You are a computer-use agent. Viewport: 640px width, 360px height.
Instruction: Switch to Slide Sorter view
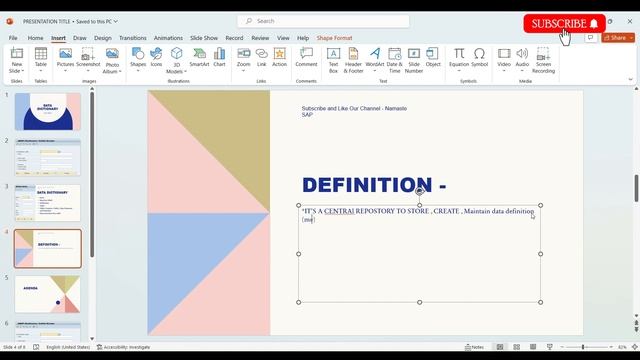coord(516,347)
